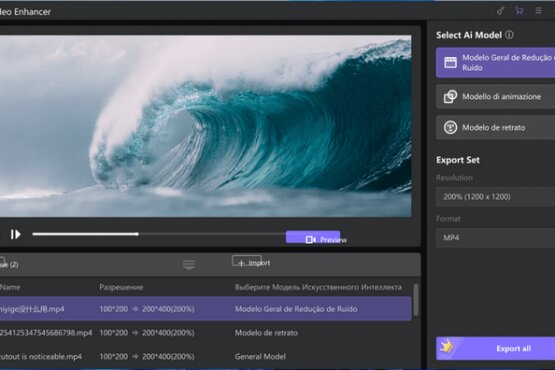This screenshot has height=370, width=555.
Task: Click the crown icon on Export all
Action: [x=446, y=346]
